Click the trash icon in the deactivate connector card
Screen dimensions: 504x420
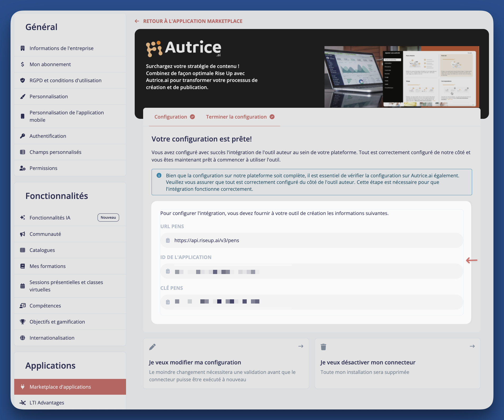[323, 347]
